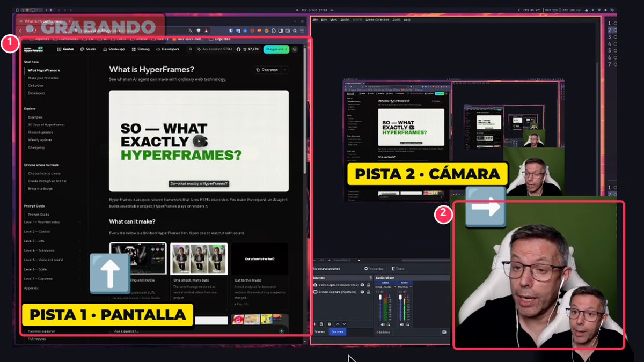Image resolution: width=644 pixels, height=362 pixels.
Task: Open the File menu in OBS
Action: 316,20
